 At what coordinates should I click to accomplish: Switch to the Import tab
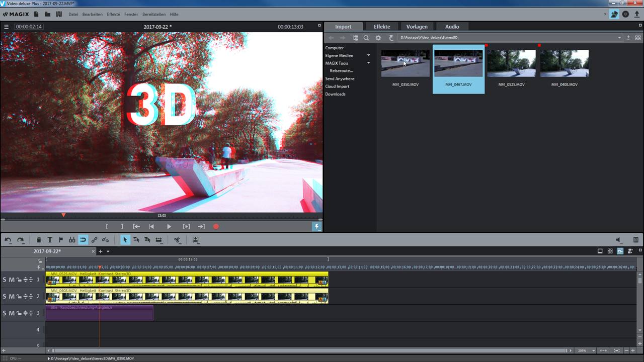click(x=344, y=27)
